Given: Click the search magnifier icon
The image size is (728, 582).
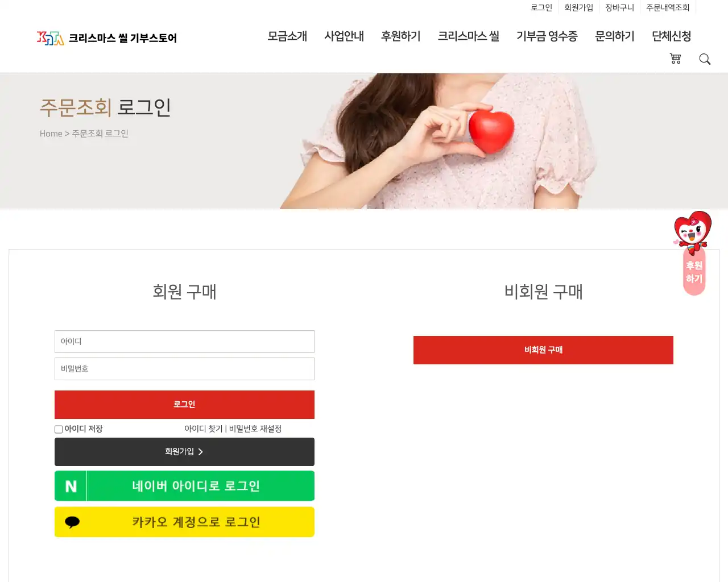Looking at the screenshot, I should point(705,59).
